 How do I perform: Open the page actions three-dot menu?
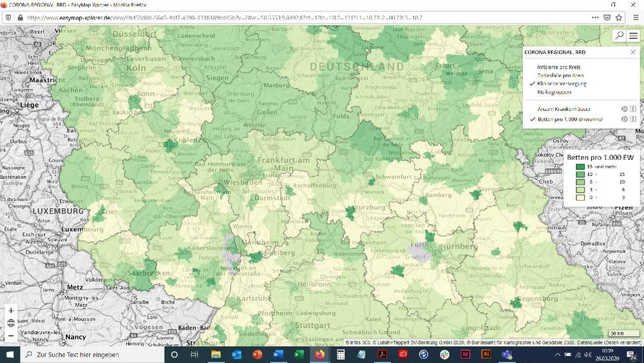point(595,17)
